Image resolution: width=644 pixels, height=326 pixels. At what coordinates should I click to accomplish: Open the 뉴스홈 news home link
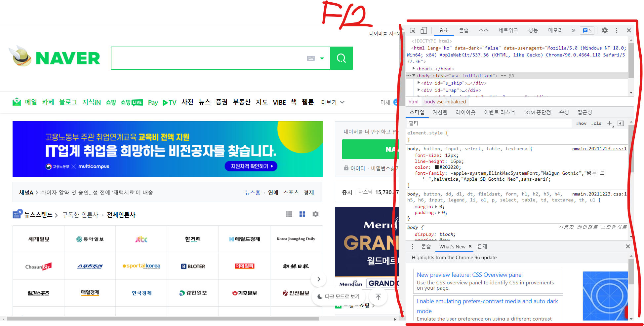252,193
